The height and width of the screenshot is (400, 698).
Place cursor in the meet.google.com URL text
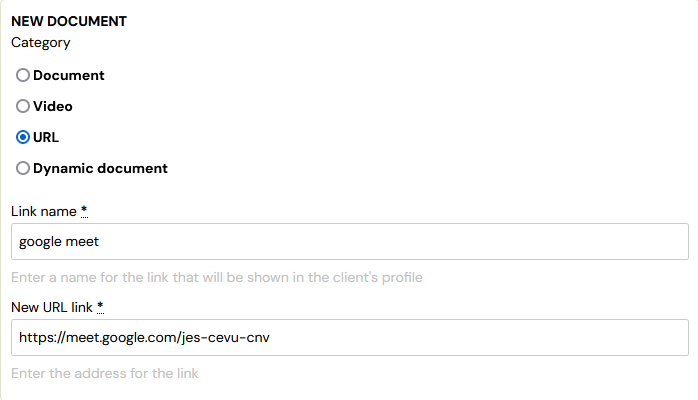tap(144, 337)
